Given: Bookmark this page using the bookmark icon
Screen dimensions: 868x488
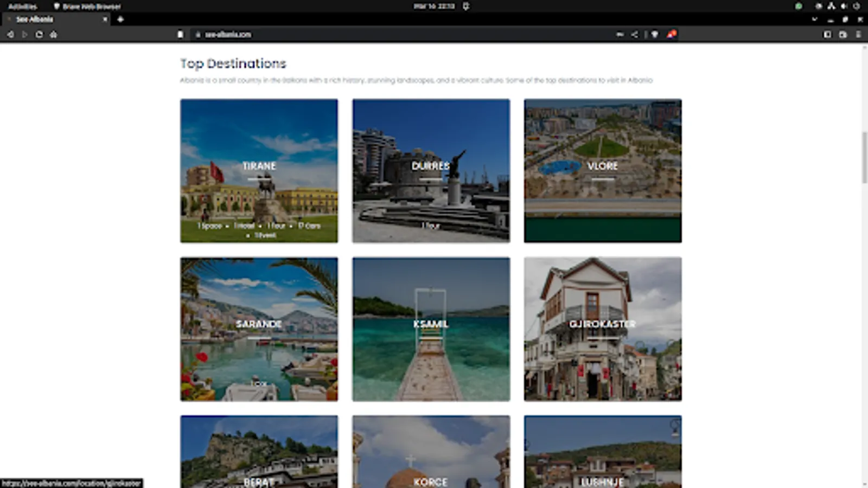Looking at the screenshot, I should coord(180,34).
